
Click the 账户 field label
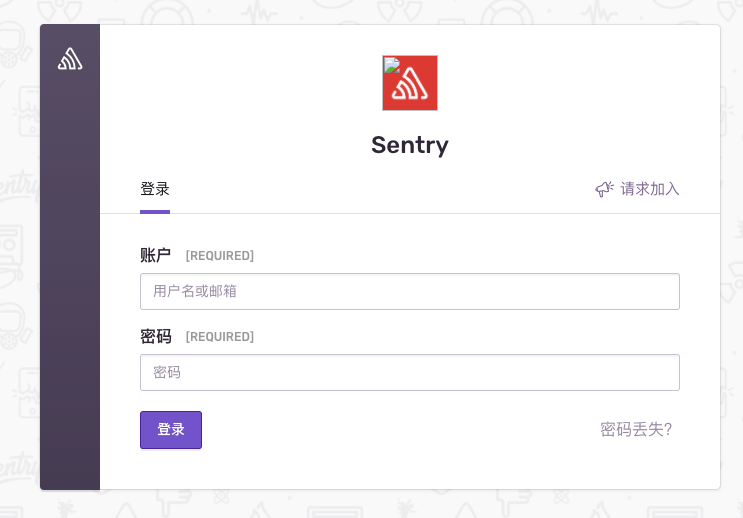[x=156, y=255]
